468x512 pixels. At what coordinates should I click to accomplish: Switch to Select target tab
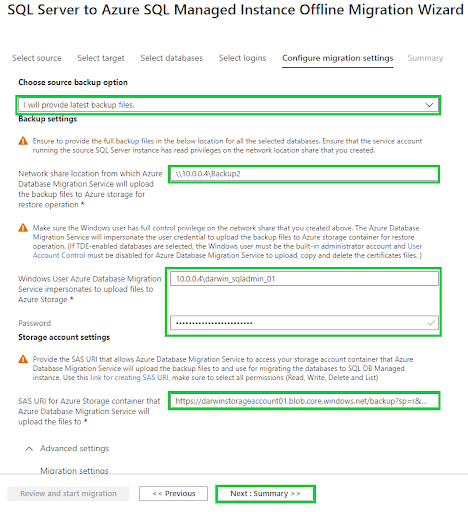101,58
